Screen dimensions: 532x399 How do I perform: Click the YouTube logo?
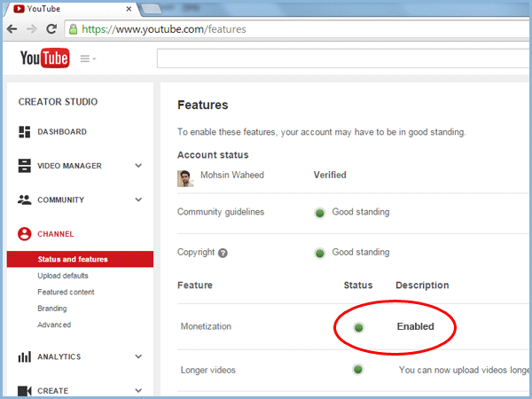point(45,59)
